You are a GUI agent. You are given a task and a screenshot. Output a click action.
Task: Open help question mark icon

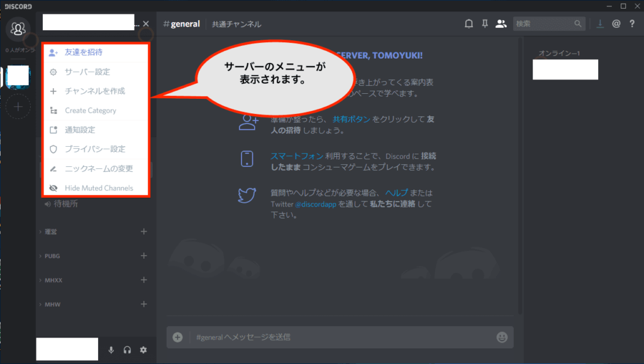[632, 24]
